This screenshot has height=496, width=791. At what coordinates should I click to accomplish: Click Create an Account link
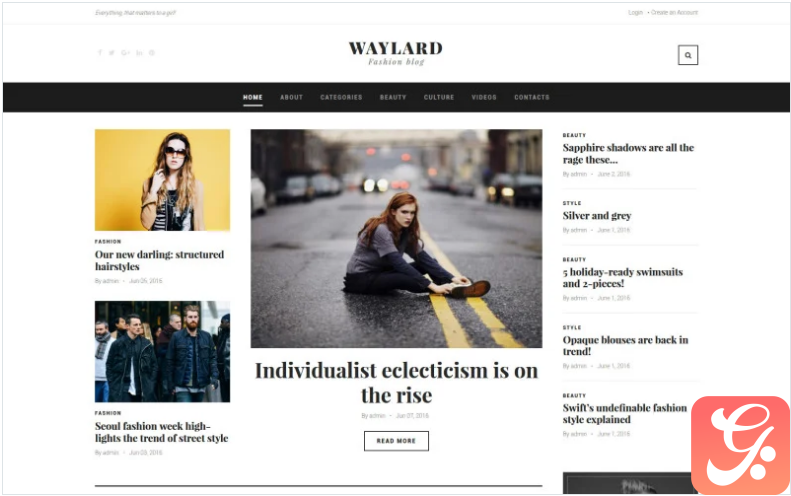[674, 13]
